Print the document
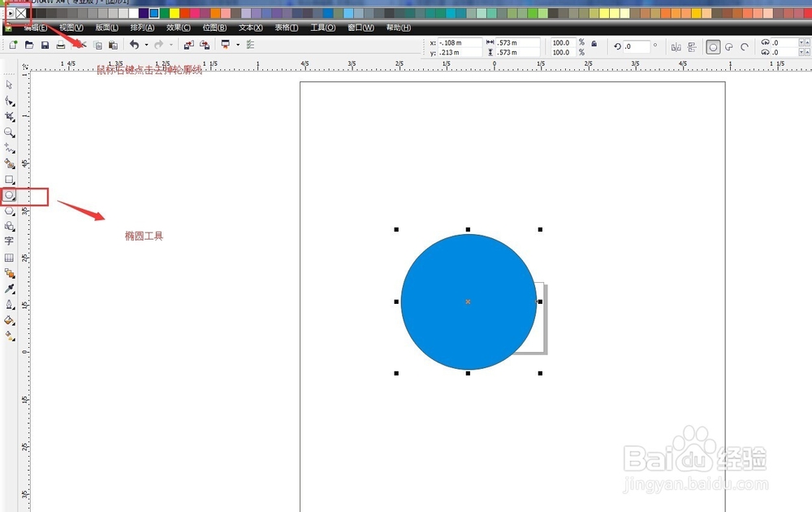This screenshot has width=812, height=512. pyautogui.click(x=61, y=45)
